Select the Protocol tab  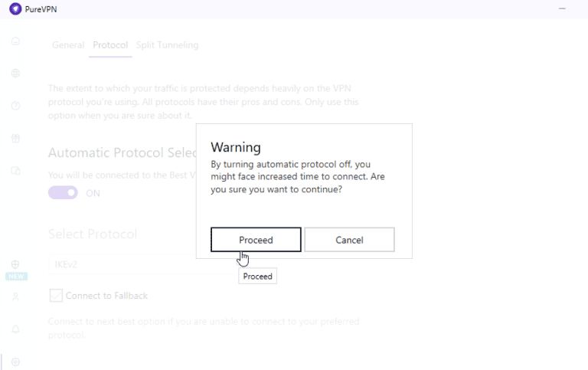click(110, 45)
